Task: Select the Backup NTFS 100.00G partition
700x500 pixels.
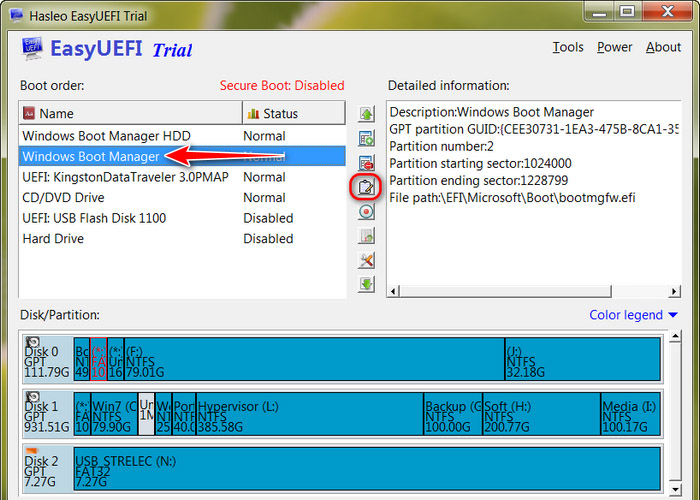Action: (453, 414)
